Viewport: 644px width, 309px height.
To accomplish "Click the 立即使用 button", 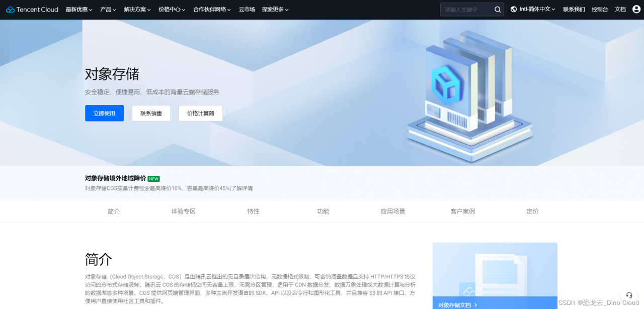I will pos(104,113).
